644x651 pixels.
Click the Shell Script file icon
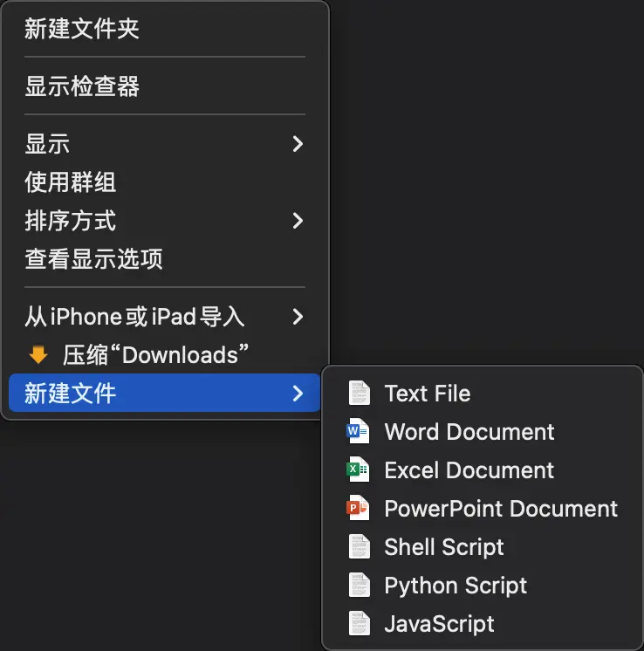(360, 546)
